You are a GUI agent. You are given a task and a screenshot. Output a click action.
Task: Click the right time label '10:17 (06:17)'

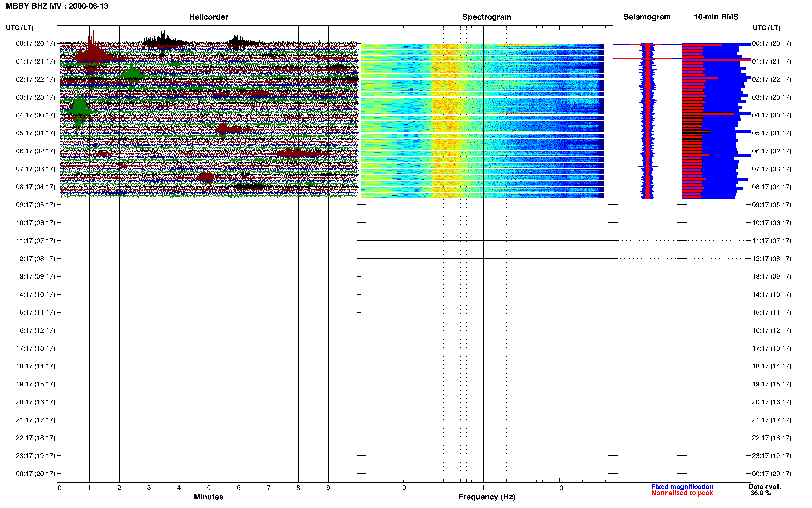(772, 222)
